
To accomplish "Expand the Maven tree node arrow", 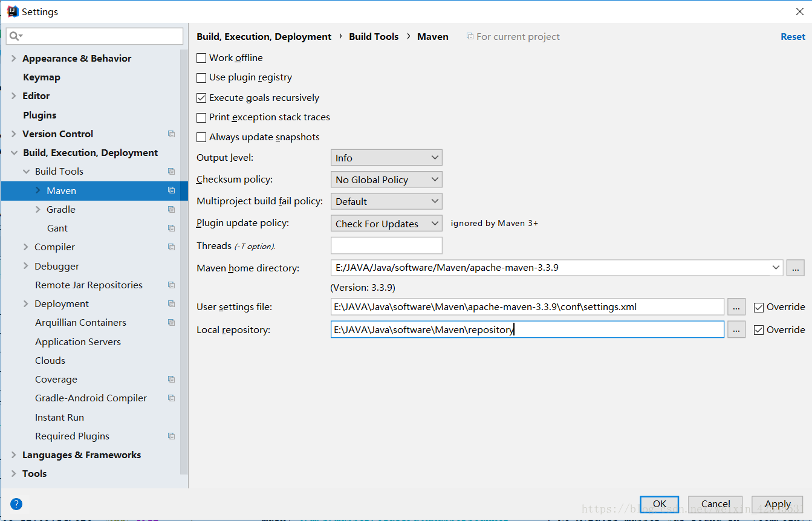I will pos(38,190).
